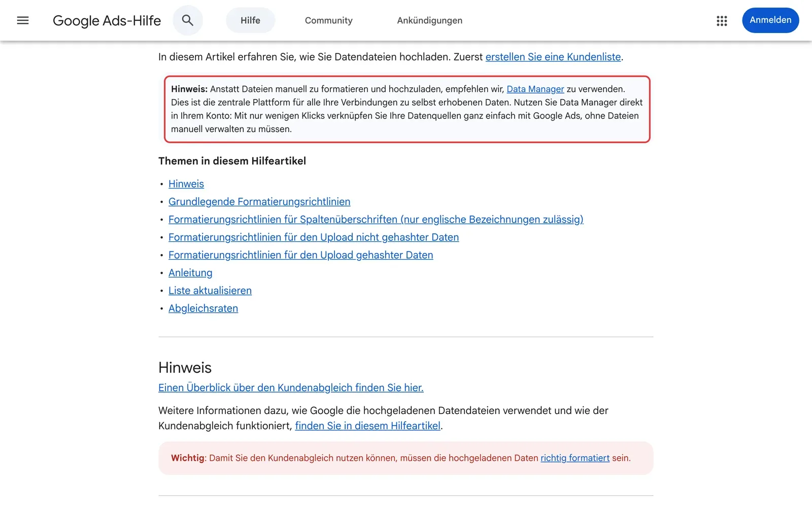
Task: Click the 'Themen in diesem Hilfeartikel' heading
Action: tap(232, 161)
